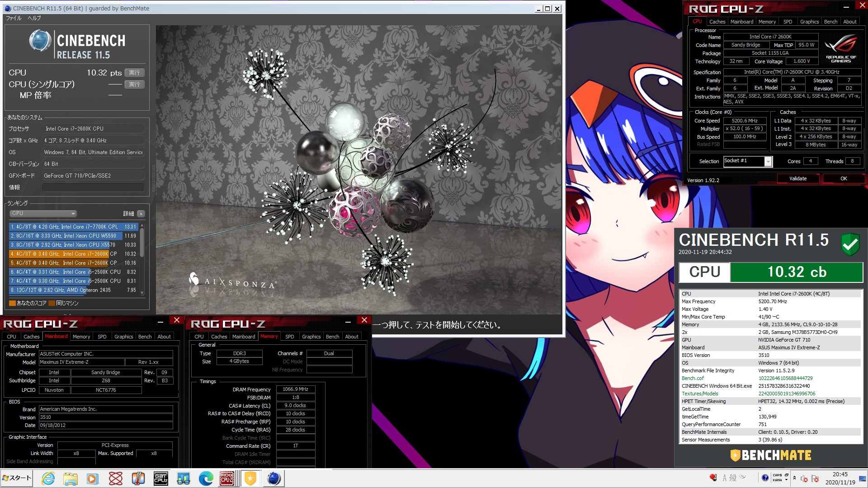Expand the ranking CPU dropdown
Image resolution: width=868 pixels, height=488 pixels.
coord(43,213)
